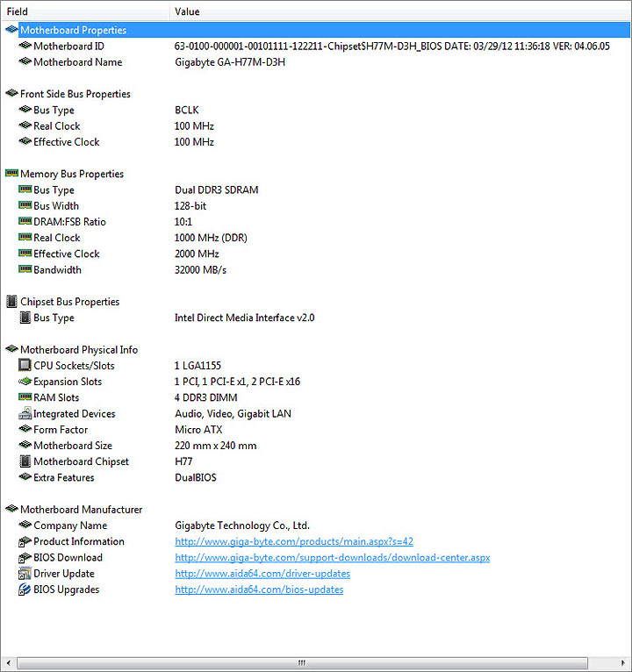Viewport: 632px width, 672px height.
Task: Click the Driver Update icon
Action: tap(25, 574)
